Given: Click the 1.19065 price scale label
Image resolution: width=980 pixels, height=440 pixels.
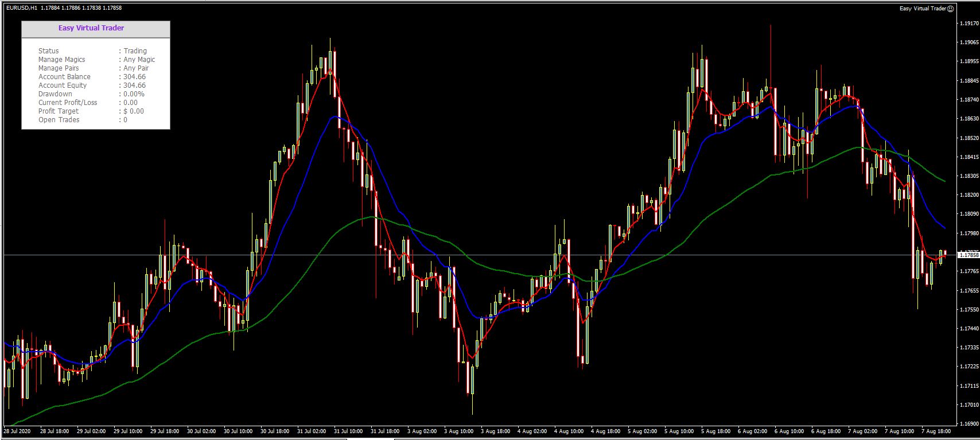Looking at the screenshot, I should pos(969,42).
